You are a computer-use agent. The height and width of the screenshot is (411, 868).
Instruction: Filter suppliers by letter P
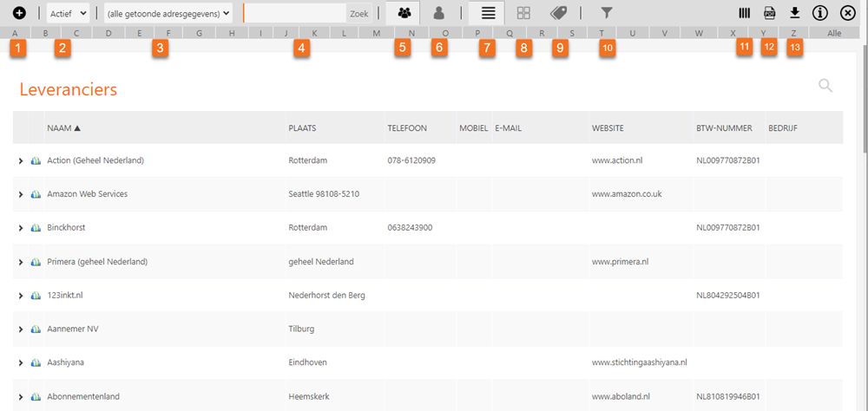point(477,33)
